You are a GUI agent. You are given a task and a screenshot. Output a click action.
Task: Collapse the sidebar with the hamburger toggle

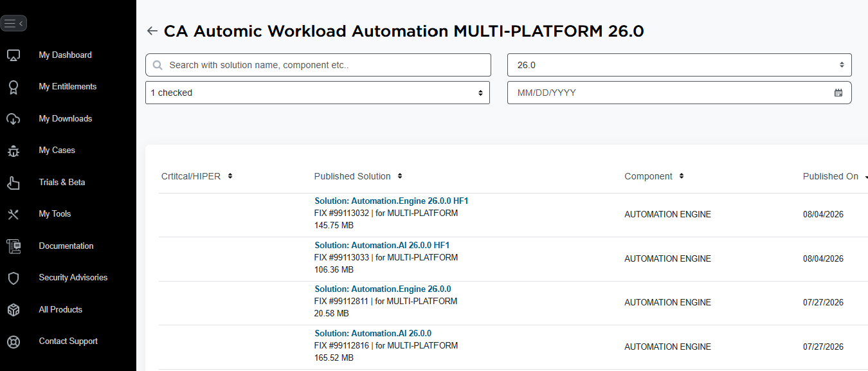coord(14,23)
